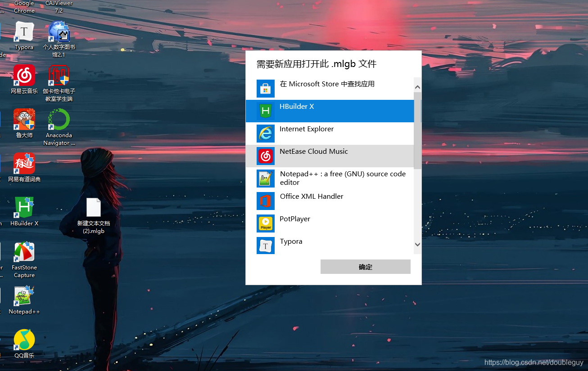The image size is (588, 371).
Task: Select the Notepad++ desktop shortcut
Action: [x=24, y=300]
